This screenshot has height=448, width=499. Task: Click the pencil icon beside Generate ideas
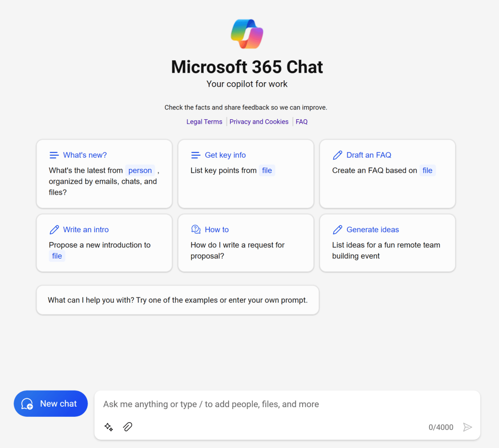point(337,230)
